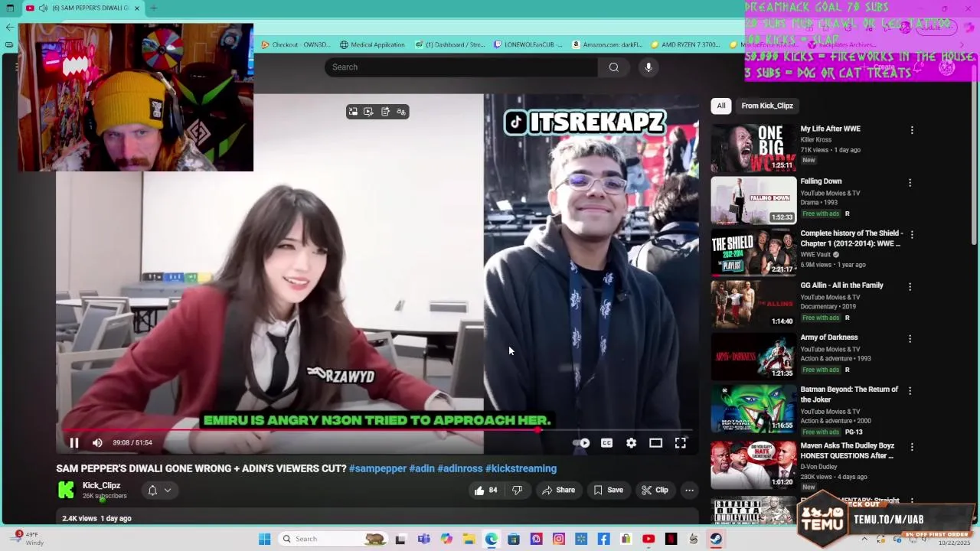Pause the YouTube video
Image resolution: width=980 pixels, height=551 pixels.
point(74,442)
